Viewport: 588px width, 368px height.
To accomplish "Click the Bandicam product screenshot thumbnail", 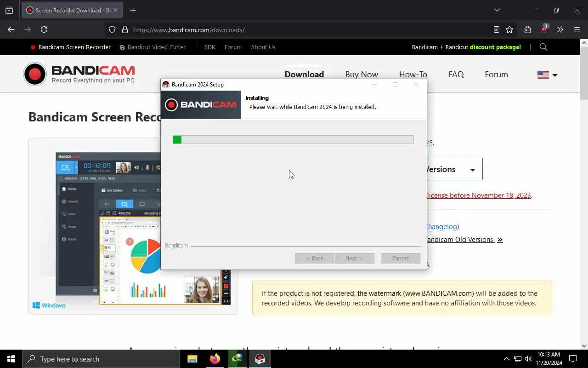I will (x=133, y=226).
